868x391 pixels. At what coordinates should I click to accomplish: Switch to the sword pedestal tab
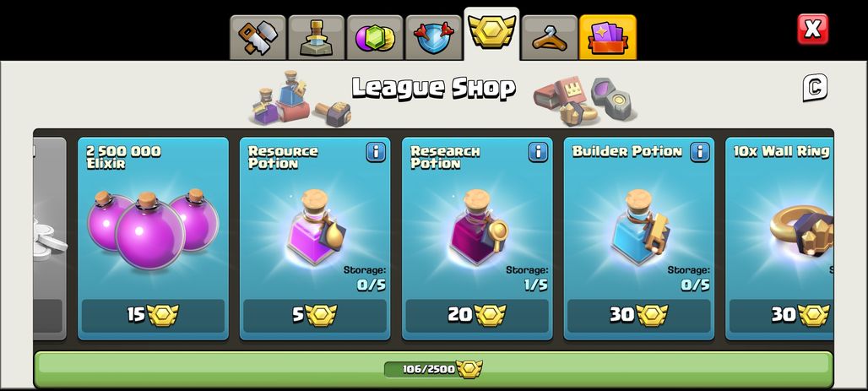click(x=317, y=38)
